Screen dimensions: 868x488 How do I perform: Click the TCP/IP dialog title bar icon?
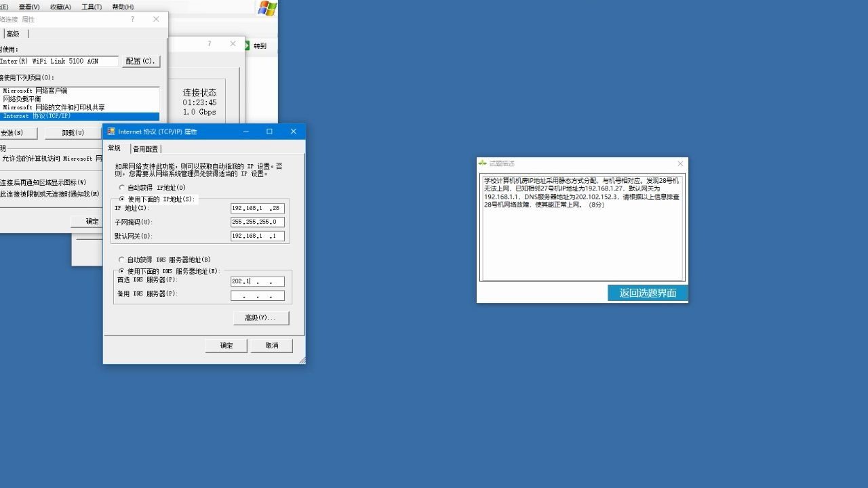(113, 131)
